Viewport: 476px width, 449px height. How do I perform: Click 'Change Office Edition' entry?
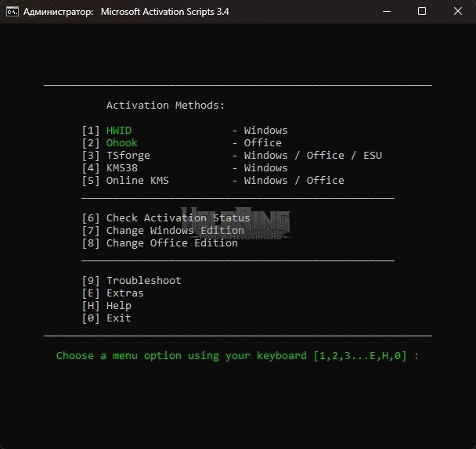(172, 243)
